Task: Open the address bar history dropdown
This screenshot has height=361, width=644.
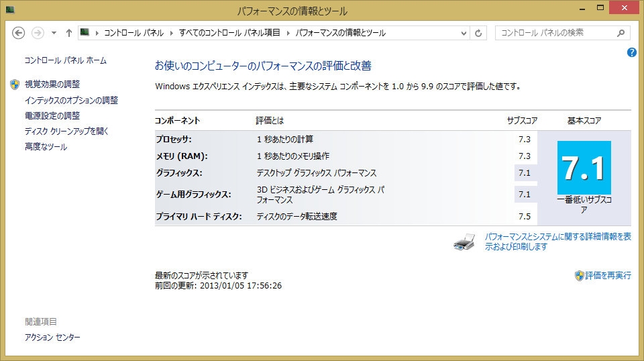Action: click(x=464, y=34)
